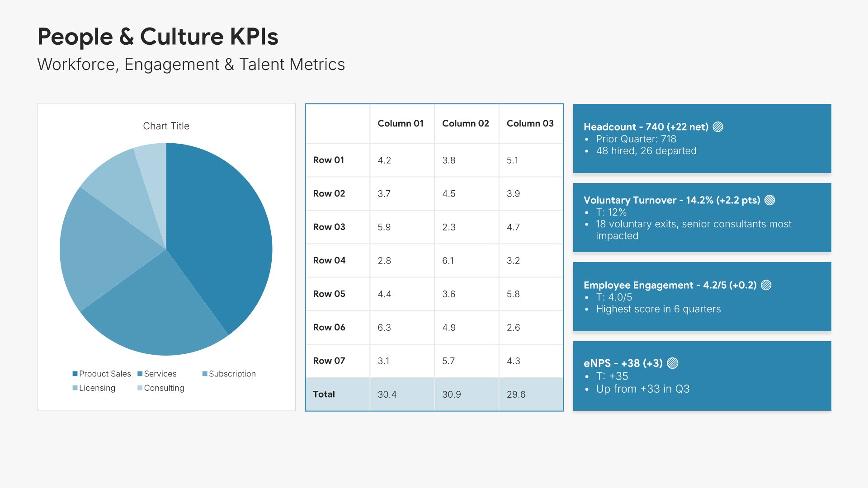Viewport: 868px width, 488px height.
Task: Click the Workforce, Engagement & Talent Metrics subtitle
Action: [191, 65]
